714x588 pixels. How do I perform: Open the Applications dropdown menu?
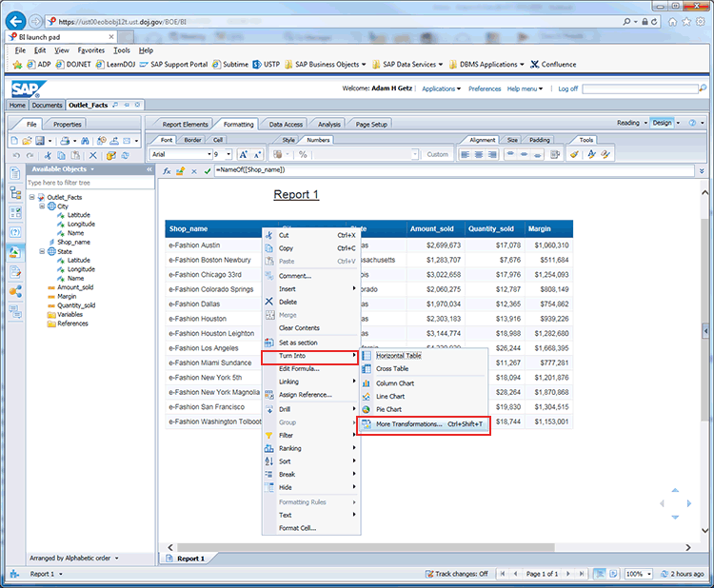click(x=441, y=88)
